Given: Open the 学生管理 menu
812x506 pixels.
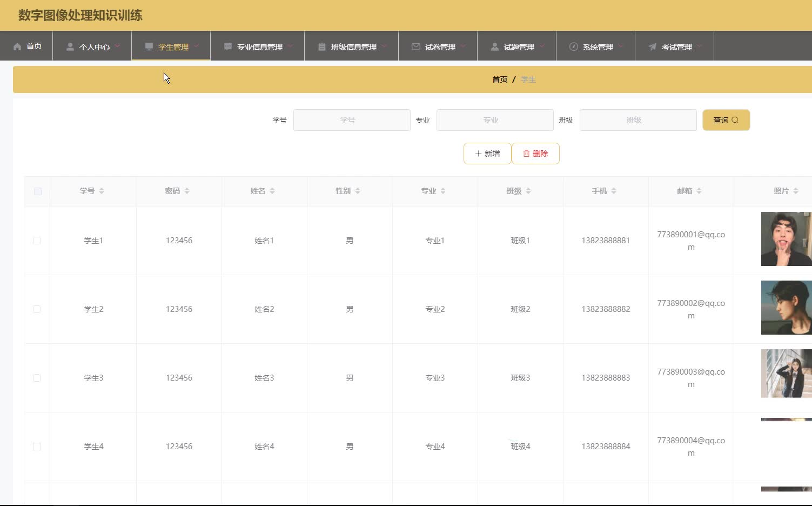Looking at the screenshot, I should click(x=171, y=46).
